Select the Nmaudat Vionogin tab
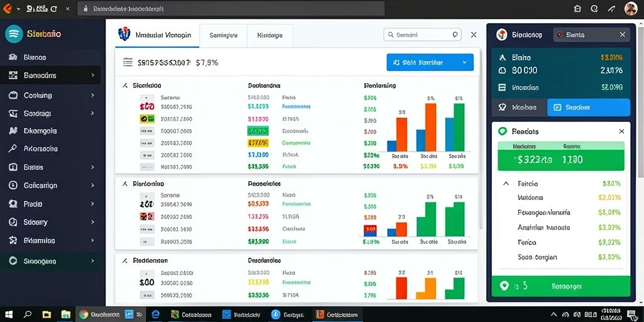This screenshot has height=322, width=644. point(157,35)
